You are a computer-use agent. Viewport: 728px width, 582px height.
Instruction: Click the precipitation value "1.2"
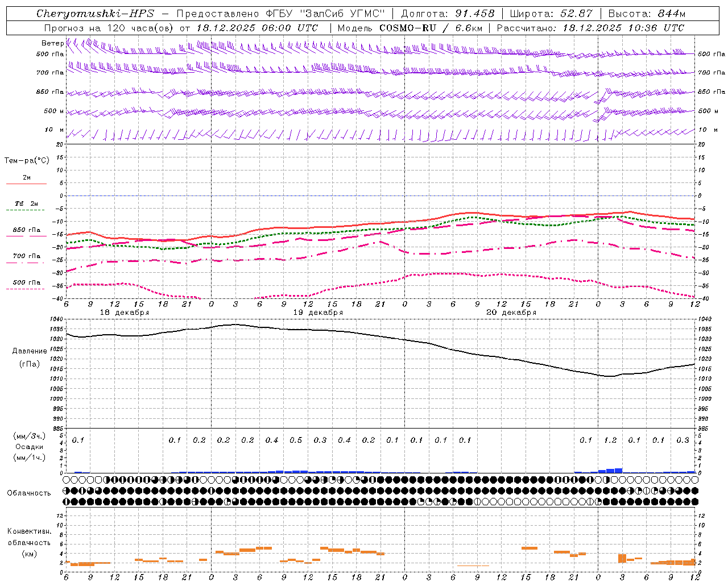[x=610, y=440]
